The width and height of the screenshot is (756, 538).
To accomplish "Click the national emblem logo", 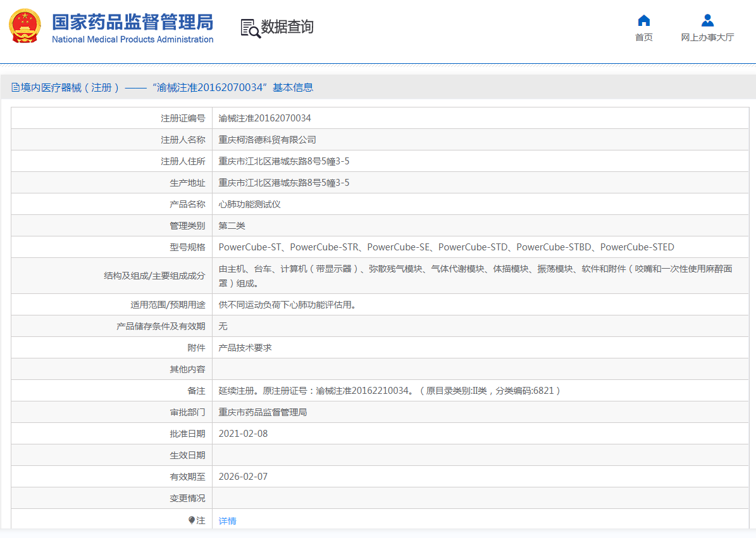I will (25, 27).
